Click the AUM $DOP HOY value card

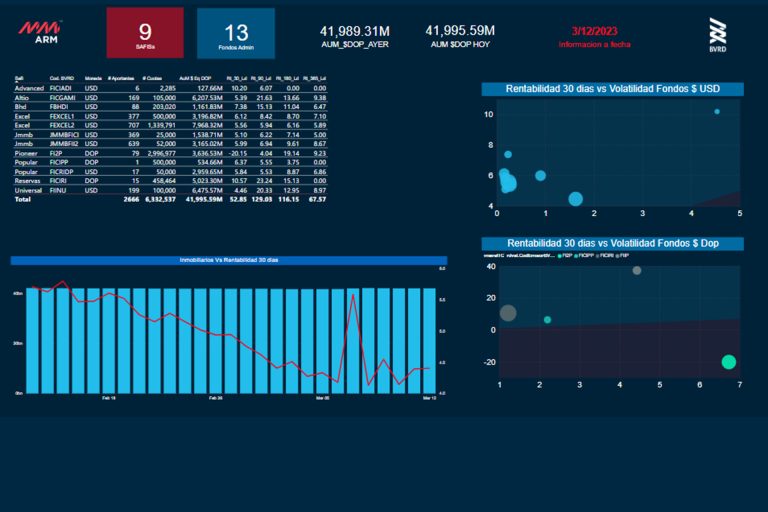click(x=460, y=36)
